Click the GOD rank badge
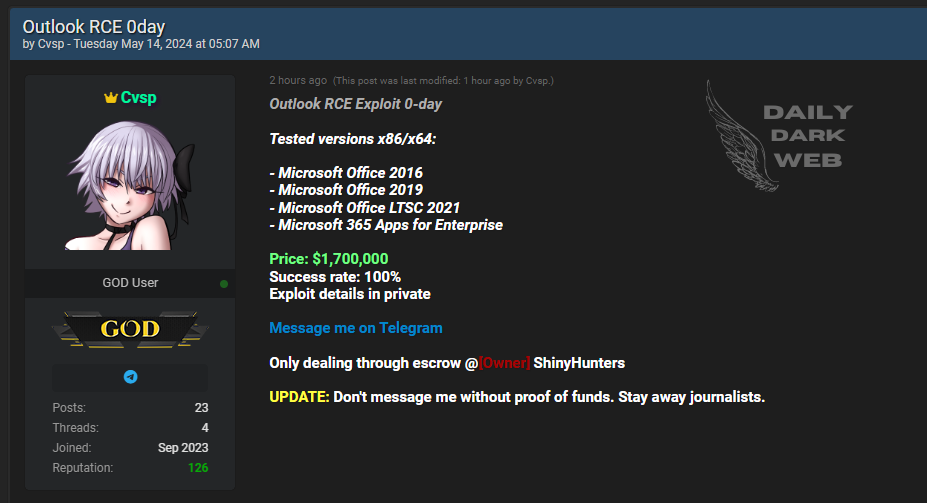The image size is (927, 503). [x=130, y=329]
